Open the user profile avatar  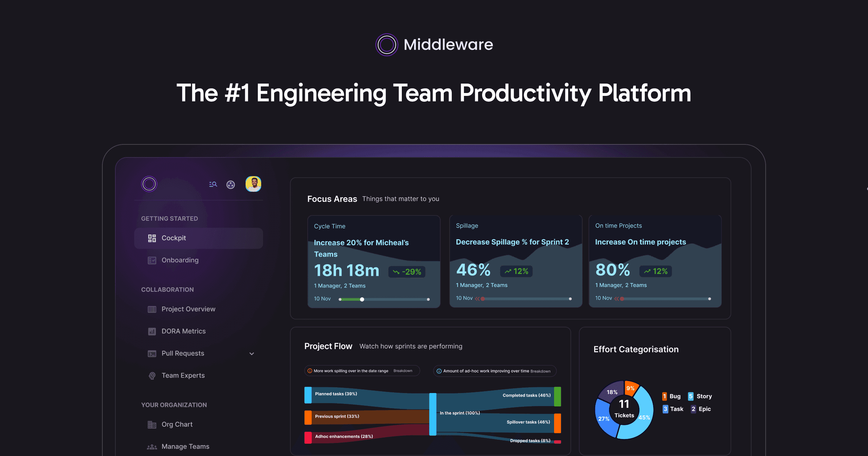[254, 184]
